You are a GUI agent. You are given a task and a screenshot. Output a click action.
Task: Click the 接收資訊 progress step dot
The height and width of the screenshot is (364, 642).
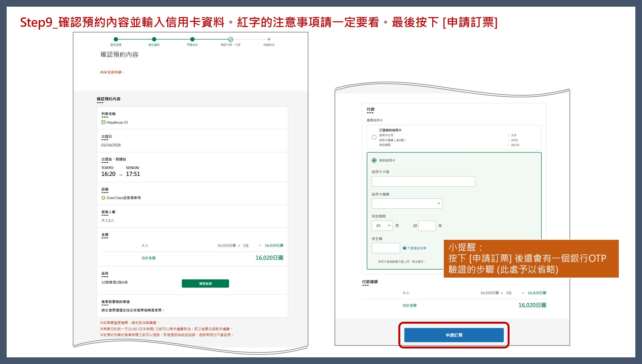pyautogui.click(x=154, y=39)
